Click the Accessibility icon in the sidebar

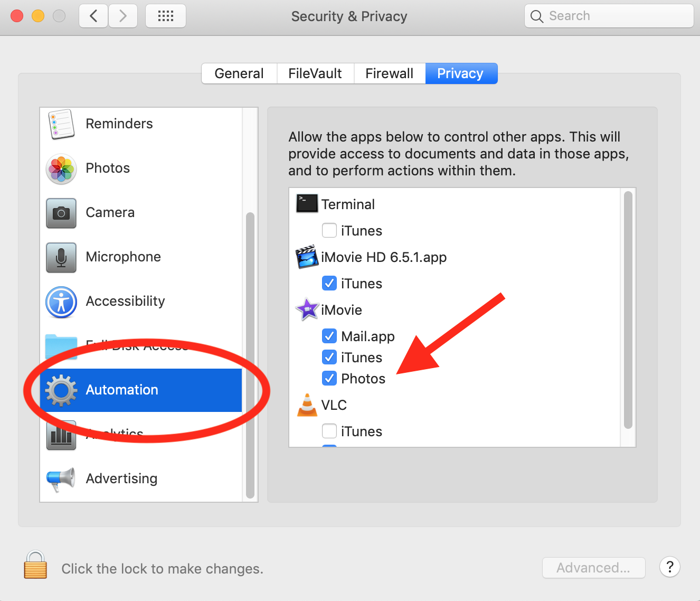61,302
